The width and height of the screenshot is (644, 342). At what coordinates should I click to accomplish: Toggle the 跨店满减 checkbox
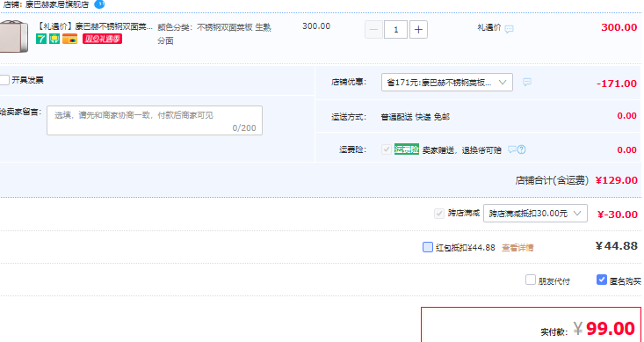coord(439,214)
